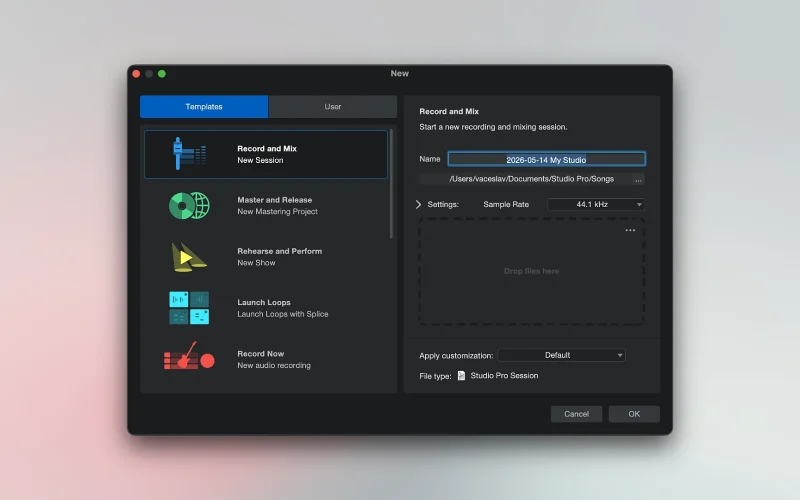Click the Record and Mix heading in details pane

tap(449, 111)
